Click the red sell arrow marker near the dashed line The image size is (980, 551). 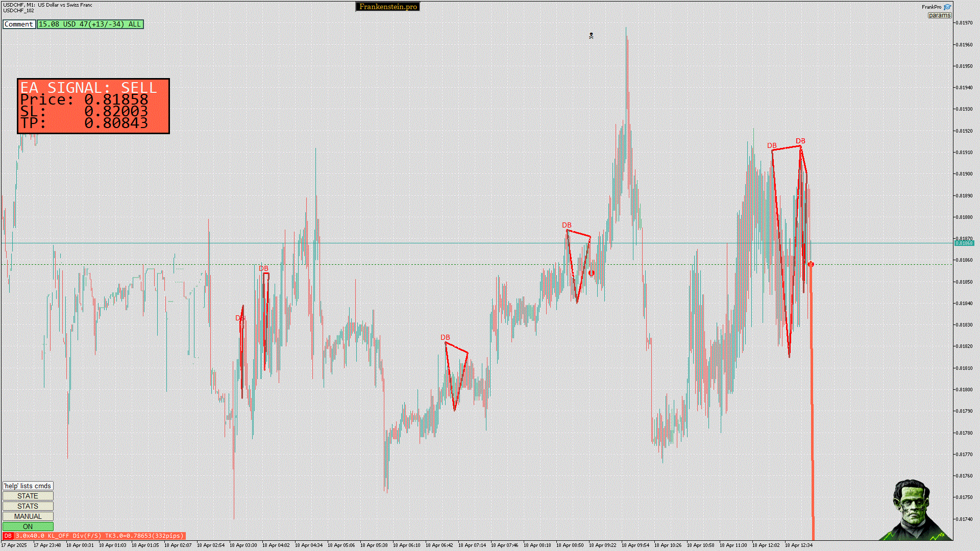pos(811,264)
